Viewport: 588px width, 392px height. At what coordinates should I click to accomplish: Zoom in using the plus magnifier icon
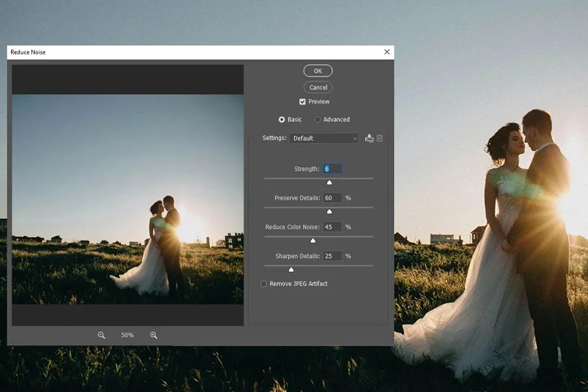click(x=153, y=335)
